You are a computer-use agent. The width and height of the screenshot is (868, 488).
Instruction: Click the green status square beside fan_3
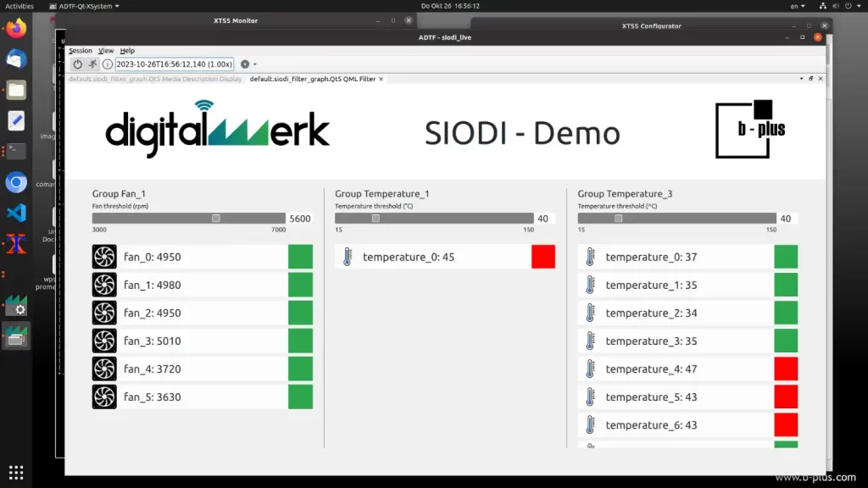tap(300, 341)
